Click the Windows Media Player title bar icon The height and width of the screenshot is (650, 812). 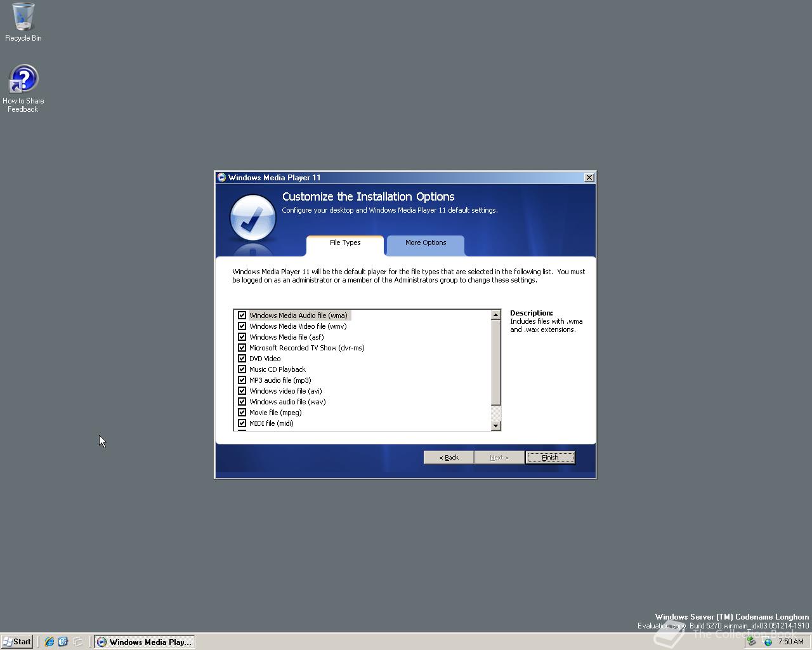(x=221, y=178)
